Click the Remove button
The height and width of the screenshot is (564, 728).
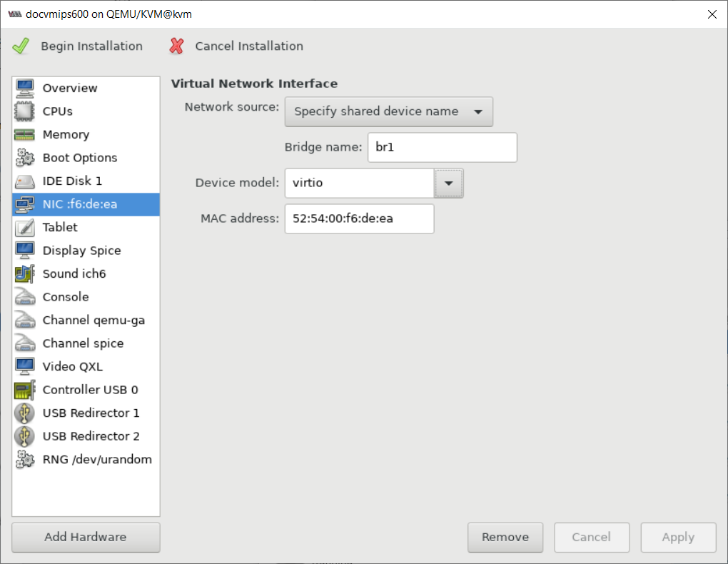coord(505,538)
